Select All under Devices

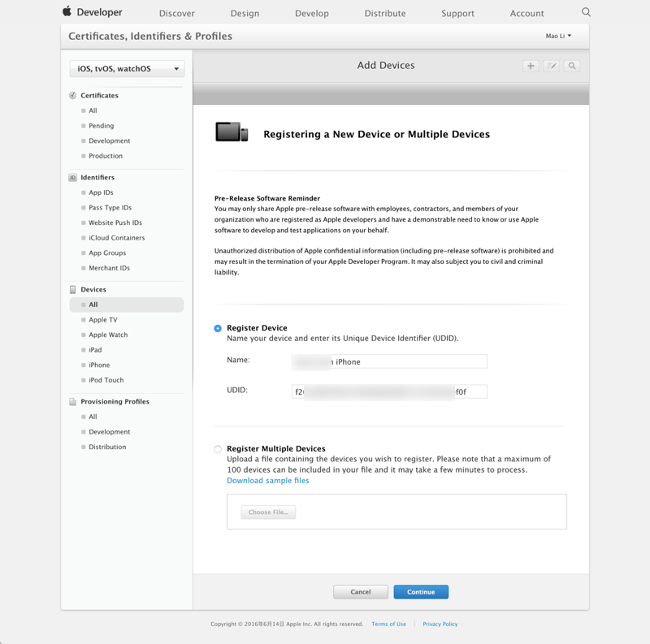click(x=127, y=305)
